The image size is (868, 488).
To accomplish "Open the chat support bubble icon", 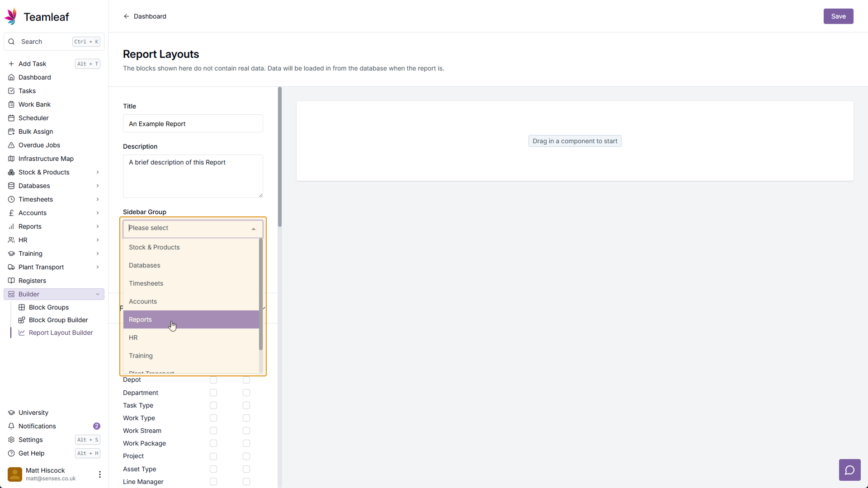I will 849,470.
